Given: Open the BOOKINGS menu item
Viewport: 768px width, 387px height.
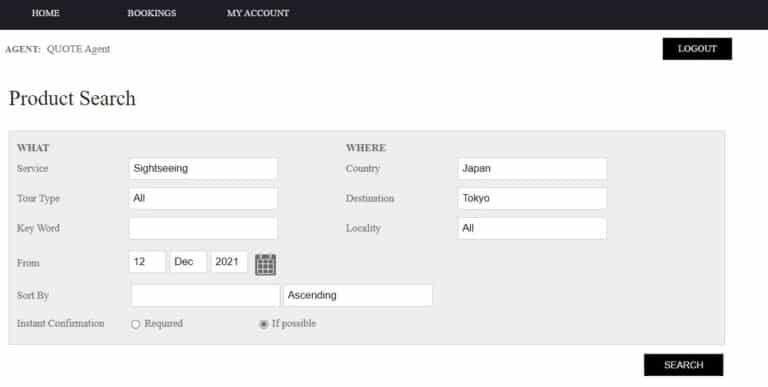Looking at the screenshot, I should (152, 13).
